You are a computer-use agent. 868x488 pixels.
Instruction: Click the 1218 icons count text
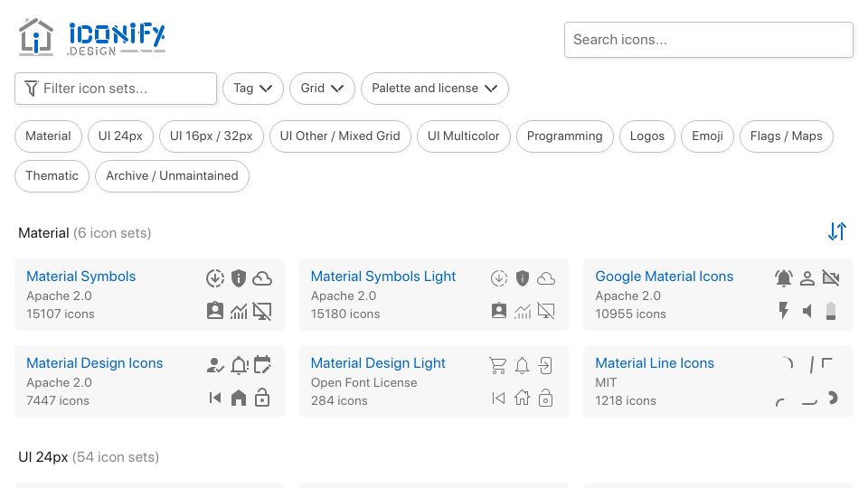tap(626, 400)
